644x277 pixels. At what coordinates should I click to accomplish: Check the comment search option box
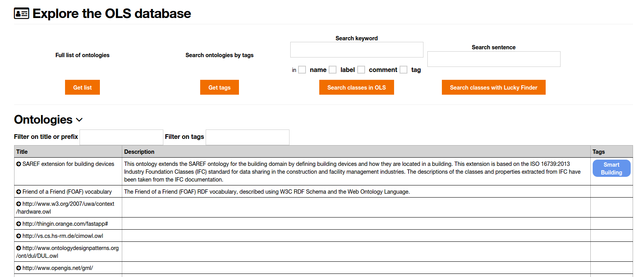point(361,70)
